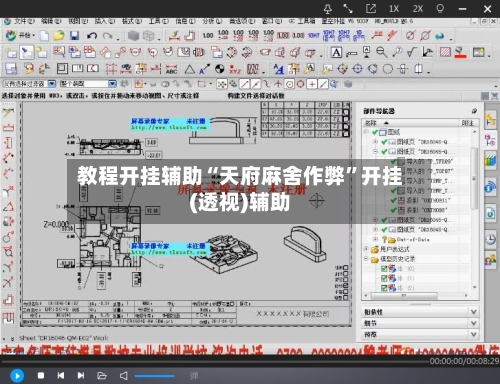The height and width of the screenshot is (384, 500).
Task: Open the 格式 menu
Action: point(132,21)
